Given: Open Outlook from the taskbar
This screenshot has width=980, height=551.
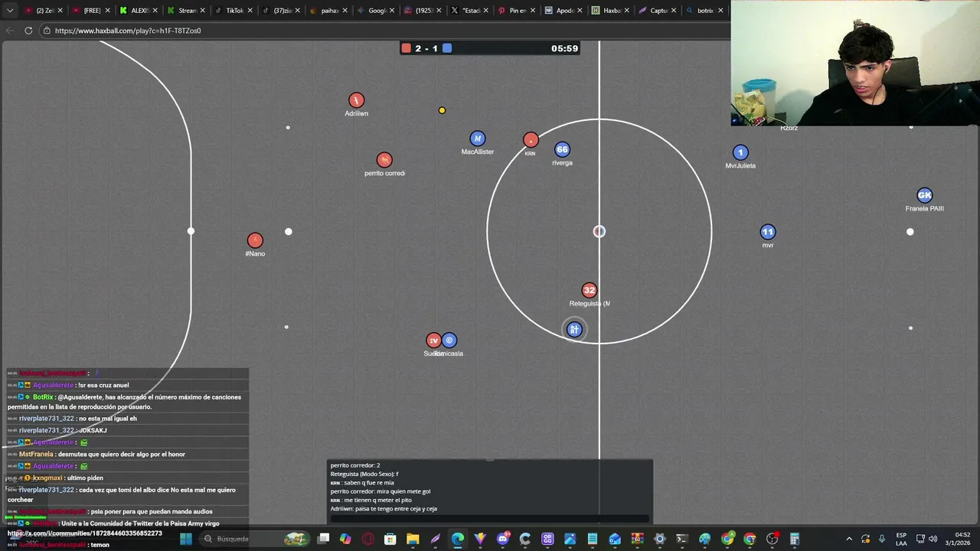Looking at the screenshot, I should [x=615, y=539].
